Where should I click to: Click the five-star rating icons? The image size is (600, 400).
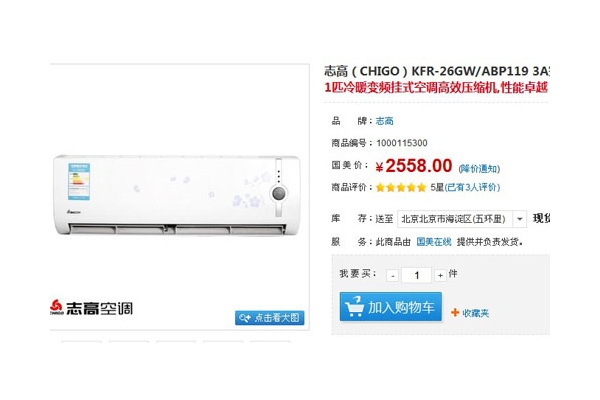pyautogui.click(x=401, y=187)
